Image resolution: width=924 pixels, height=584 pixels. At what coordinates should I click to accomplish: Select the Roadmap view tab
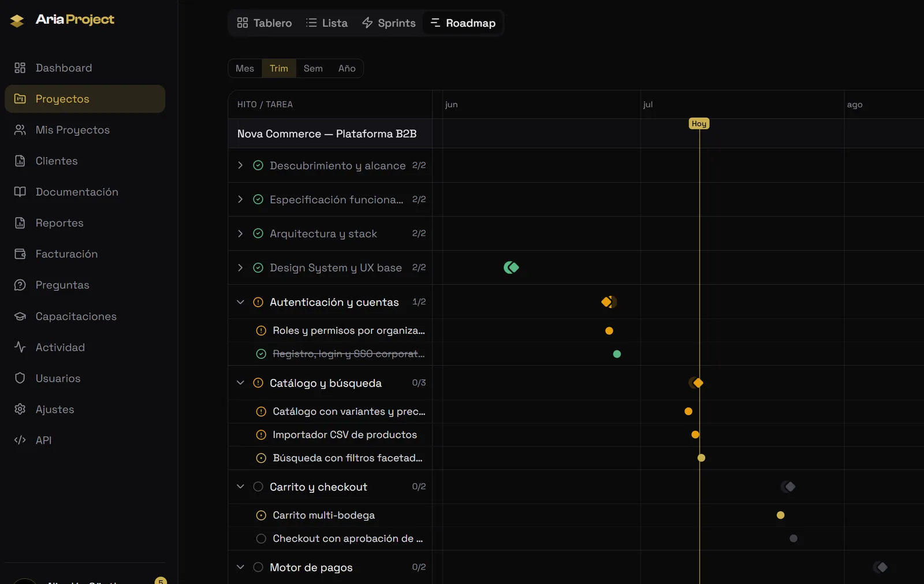463,23
